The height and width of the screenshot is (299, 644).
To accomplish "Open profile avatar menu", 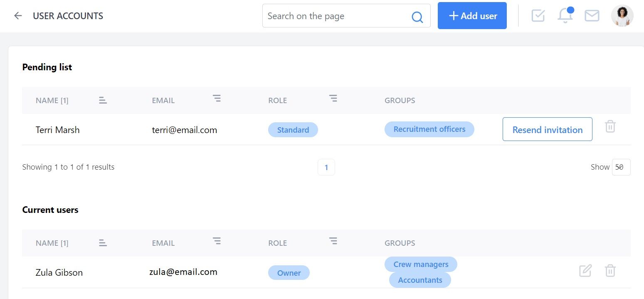I will click(622, 16).
